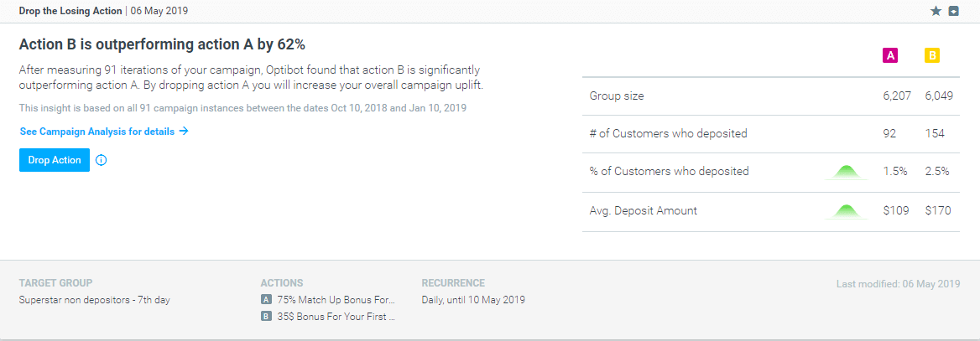Screen dimensions: 980x341
Task: Click the yellow B action badge
Action: point(932,55)
